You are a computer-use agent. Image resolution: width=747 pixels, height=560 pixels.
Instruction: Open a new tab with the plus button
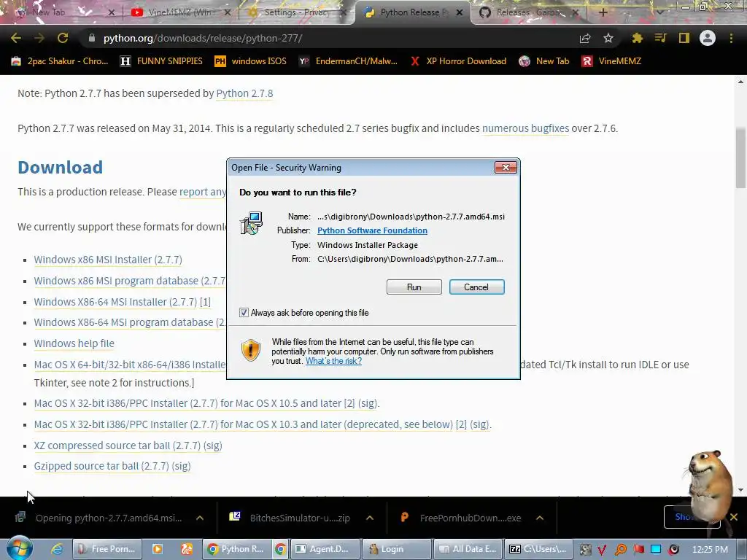coord(603,12)
